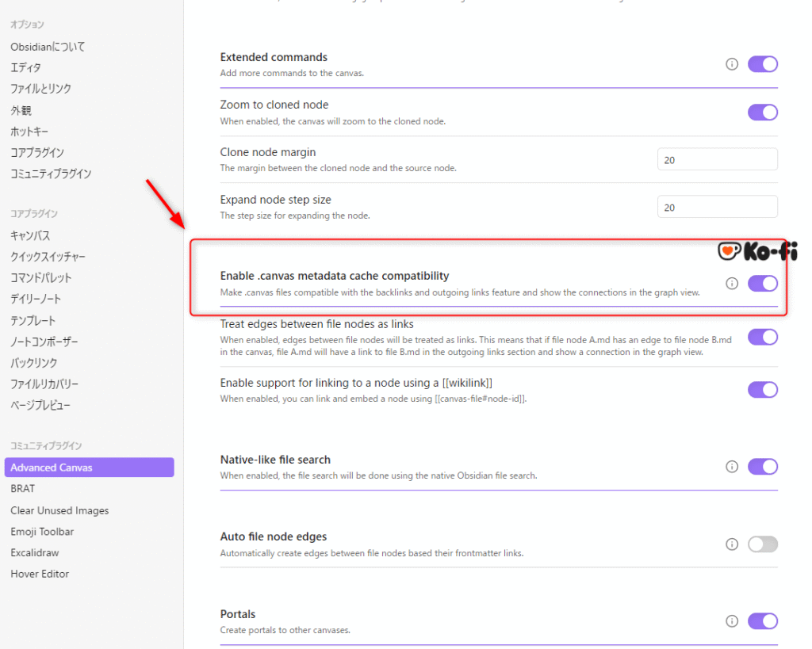Click info icon for canvas metadata cache compatibility
The image size is (812, 649).
point(732,283)
